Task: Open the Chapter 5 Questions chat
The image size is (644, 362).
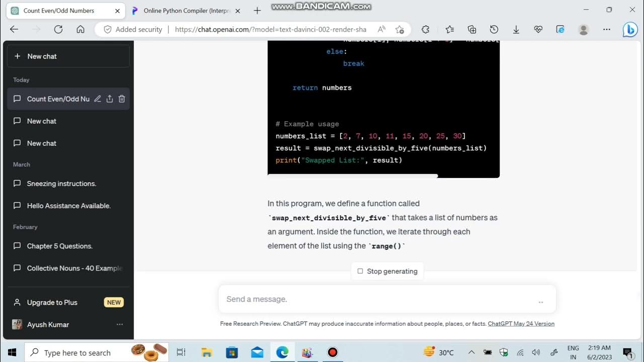Action: click(x=68, y=246)
